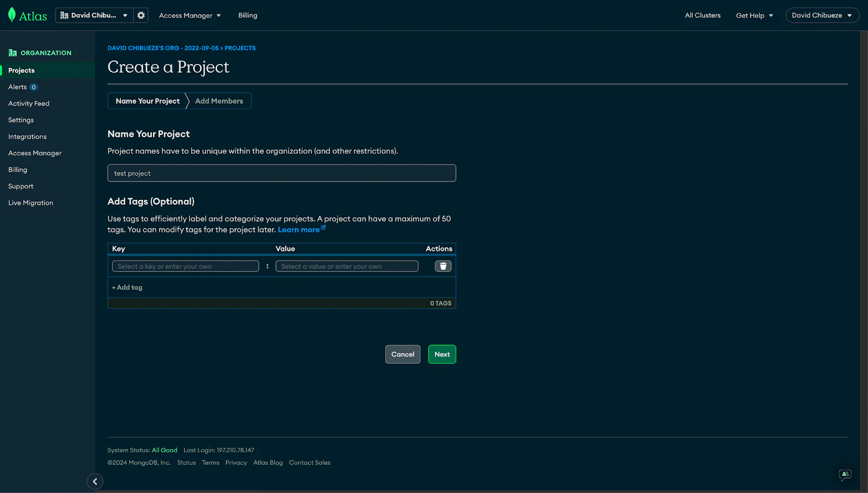
Task: Open the David Chibu... organization selector
Action: 94,15
